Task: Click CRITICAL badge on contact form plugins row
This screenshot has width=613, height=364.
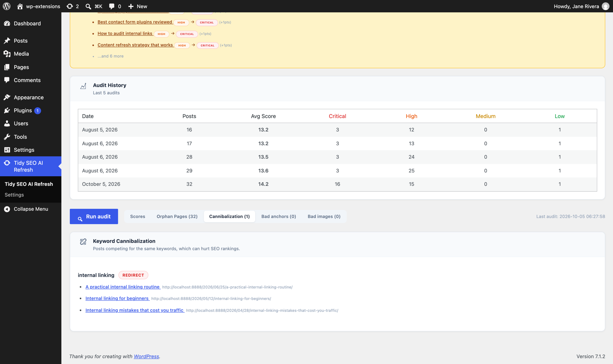Action: click(207, 22)
